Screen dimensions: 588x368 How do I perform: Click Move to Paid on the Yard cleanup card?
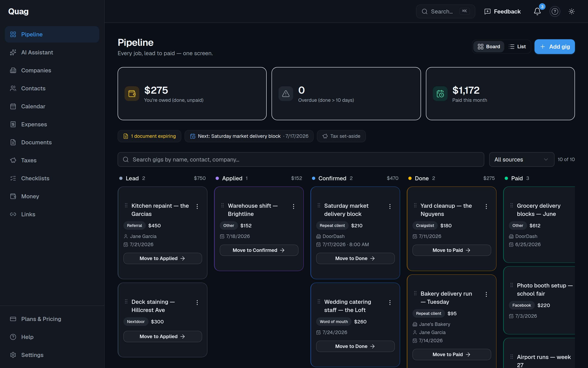tap(452, 250)
